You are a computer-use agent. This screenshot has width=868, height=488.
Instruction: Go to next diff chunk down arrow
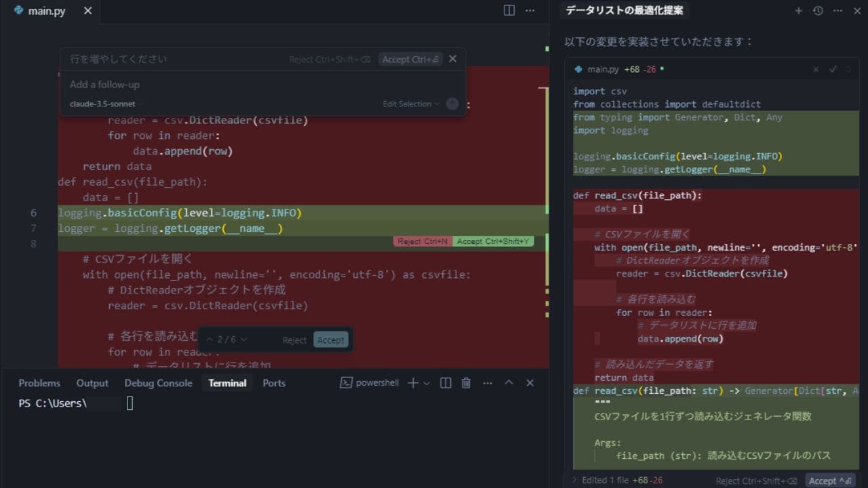244,340
